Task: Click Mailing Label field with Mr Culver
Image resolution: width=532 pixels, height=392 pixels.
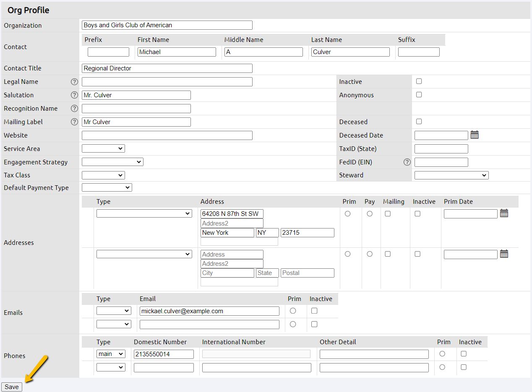Action: pos(136,122)
